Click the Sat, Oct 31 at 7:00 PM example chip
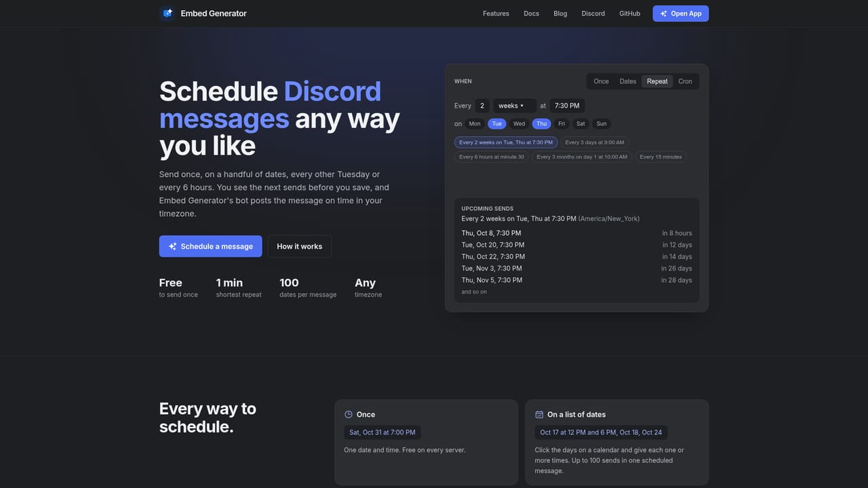 [x=382, y=432]
